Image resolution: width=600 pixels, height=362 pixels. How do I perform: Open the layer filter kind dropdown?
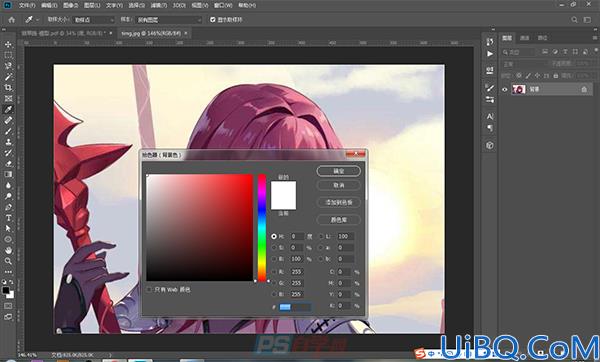(520, 52)
